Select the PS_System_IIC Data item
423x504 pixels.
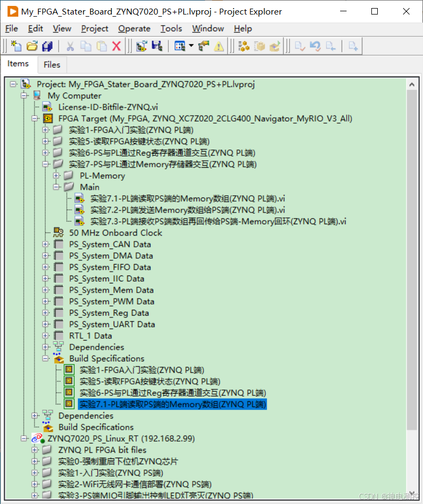coord(107,279)
